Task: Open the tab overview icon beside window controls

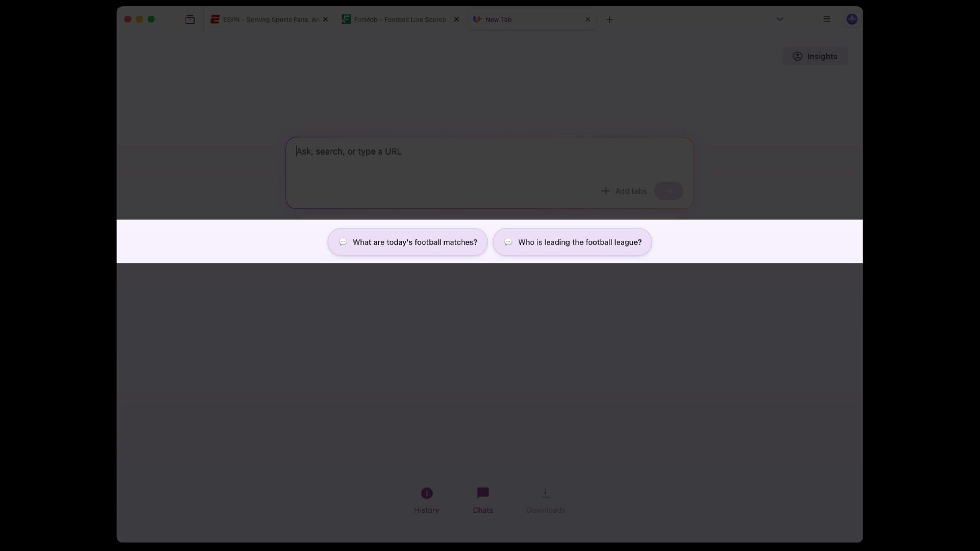Action: coord(190,19)
